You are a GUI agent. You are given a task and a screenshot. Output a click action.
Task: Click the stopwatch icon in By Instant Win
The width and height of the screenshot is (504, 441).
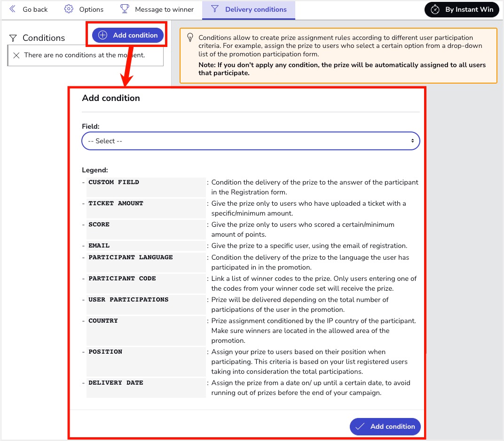[x=435, y=9]
